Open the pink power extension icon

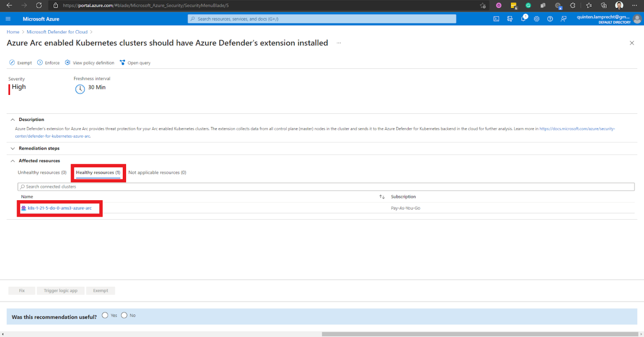tap(499, 5)
